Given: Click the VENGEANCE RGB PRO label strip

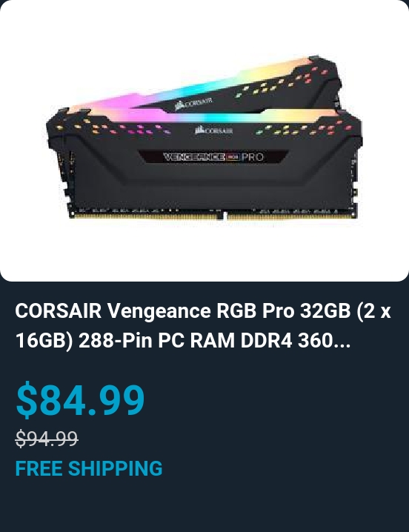Looking at the screenshot, I should coord(213,157).
